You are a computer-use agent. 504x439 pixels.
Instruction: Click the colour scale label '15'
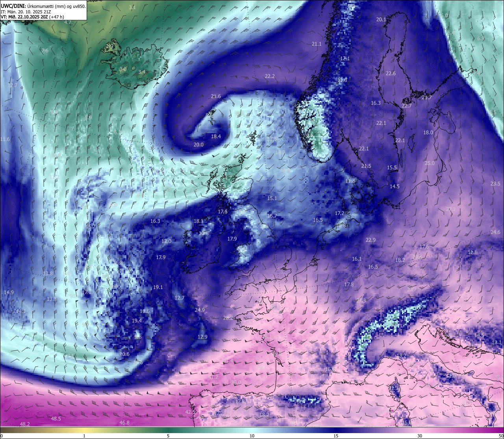click(336, 435)
